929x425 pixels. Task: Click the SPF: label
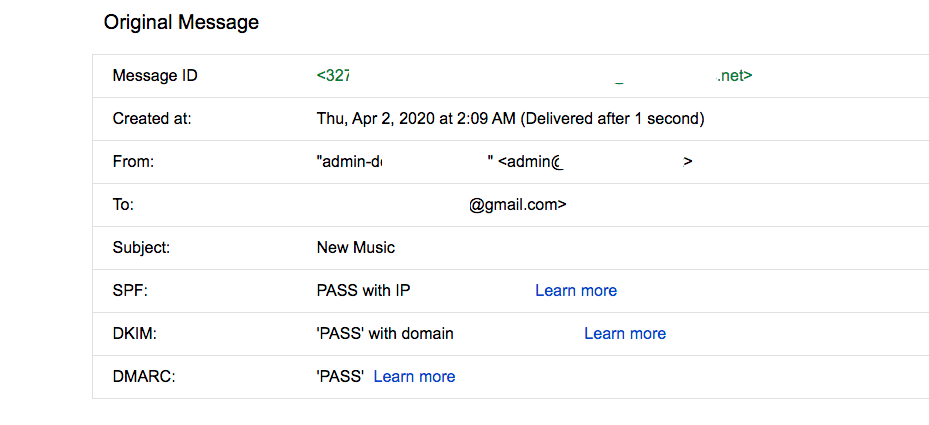(x=130, y=290)
